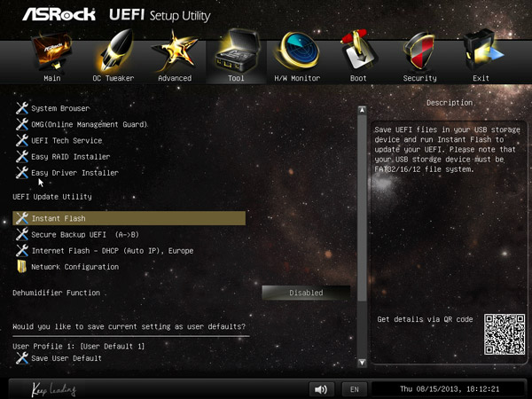Run Easy Driver Installer
The image size is (532, 399).
75,173
